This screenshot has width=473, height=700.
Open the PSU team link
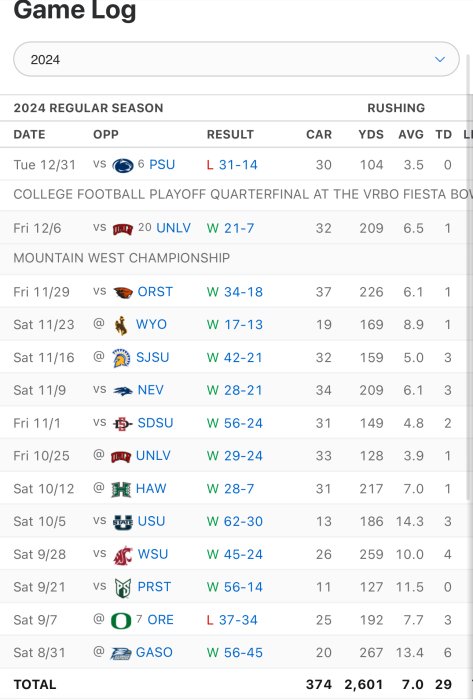click(162, 165)
